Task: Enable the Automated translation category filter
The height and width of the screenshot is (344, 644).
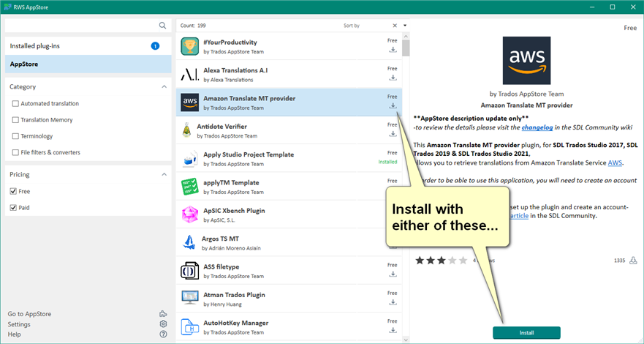Action: 15,104
